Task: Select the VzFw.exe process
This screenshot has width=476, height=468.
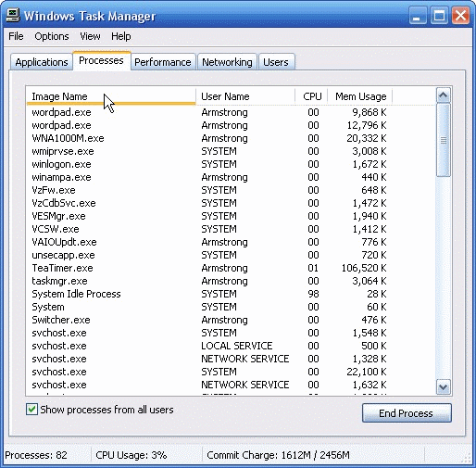Action: [x=232, y=190]
